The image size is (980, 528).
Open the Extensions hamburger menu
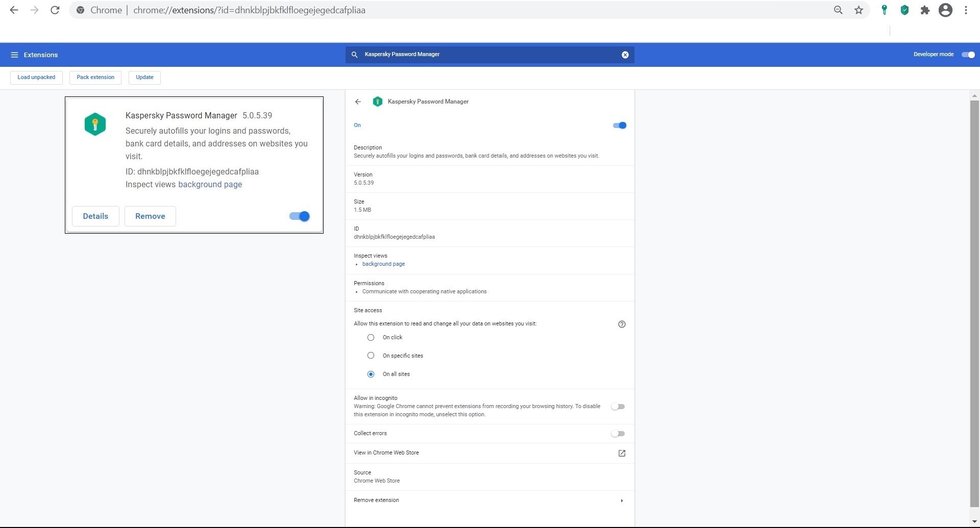coord(14,55)
